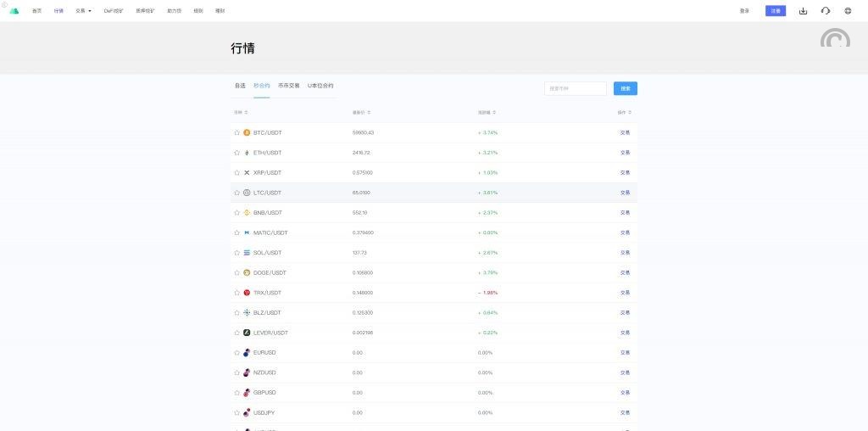Image resolution: width=868 pixels, height=431 pixels.
Task: Click the ETH/USDT Ethereum coin icon
Action: coord(247,153)
